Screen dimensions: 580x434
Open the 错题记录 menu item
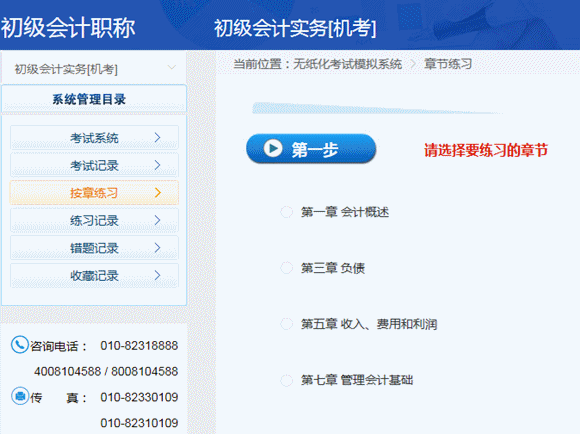[94, 248]
